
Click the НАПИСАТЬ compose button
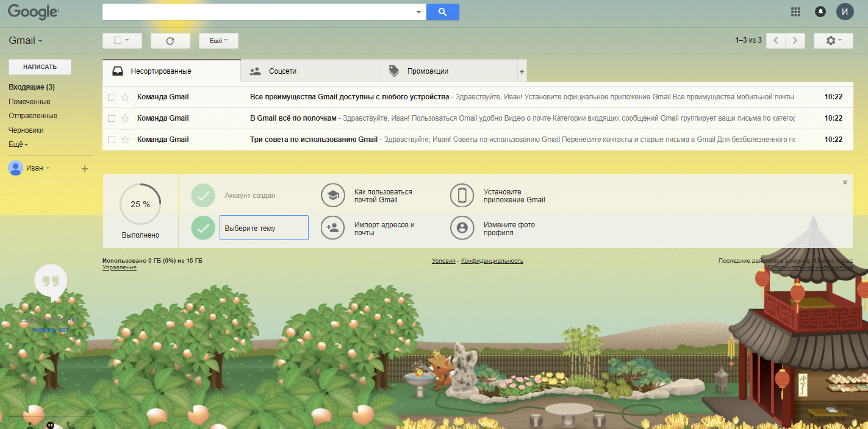click(x=40, y=67)
